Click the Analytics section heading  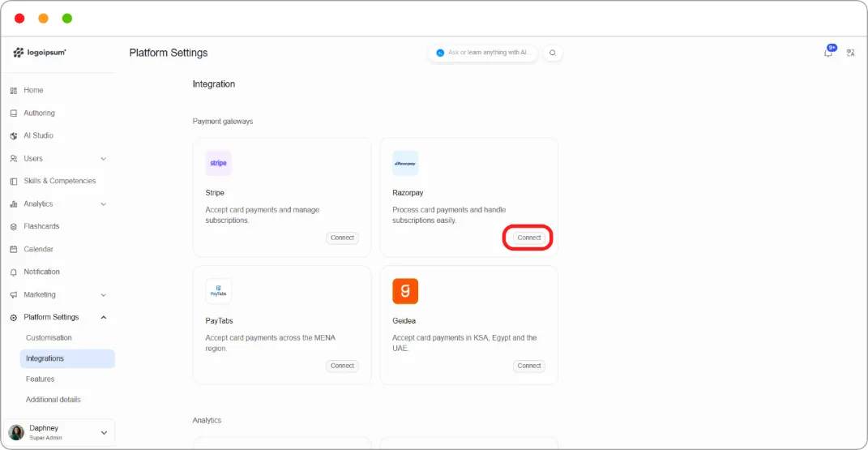pos(207,420)
